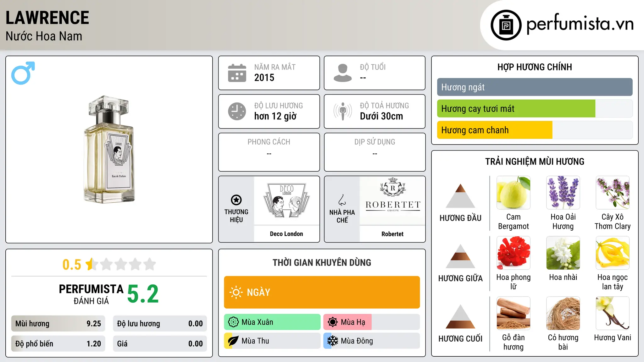Click the Hương cam chanh accord bar
Viewport: 644px width, 362px height.
click(x=535, y=130)
